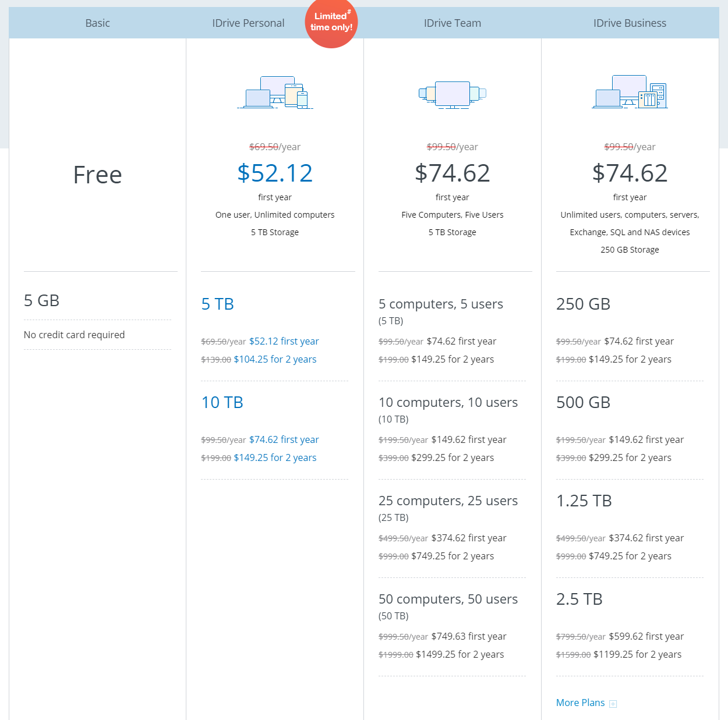Viewport: 728px width, 720px height.
Task: Click the 250 GB Business plan heading
Action: tap(583, 304)
